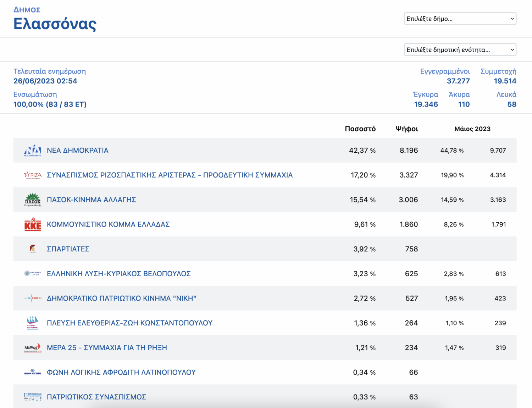Click the Πατριωτικός Συνασπισμός logo

[x=33, y=397]
